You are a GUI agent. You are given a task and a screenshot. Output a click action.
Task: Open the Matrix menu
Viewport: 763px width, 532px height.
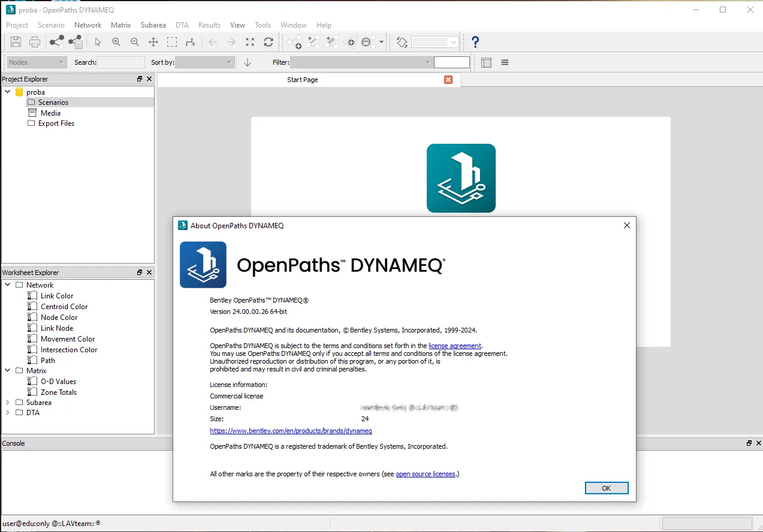tap(120, 25)
